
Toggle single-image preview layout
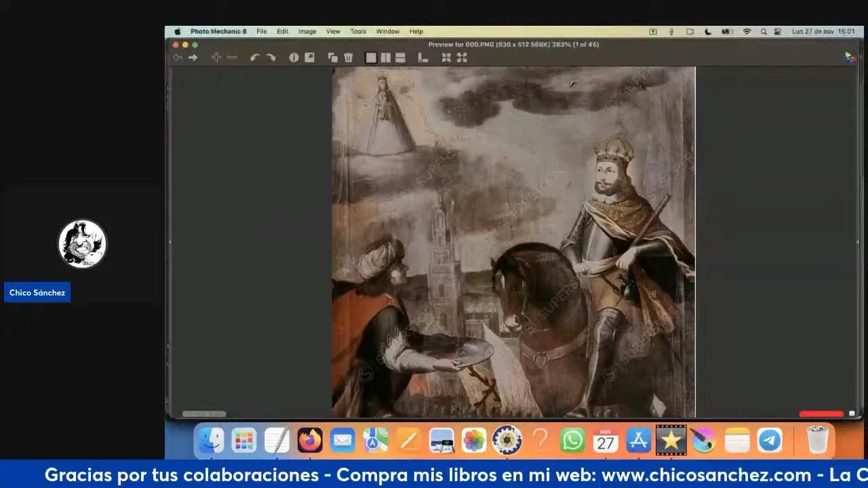click(x=371, y=58)
